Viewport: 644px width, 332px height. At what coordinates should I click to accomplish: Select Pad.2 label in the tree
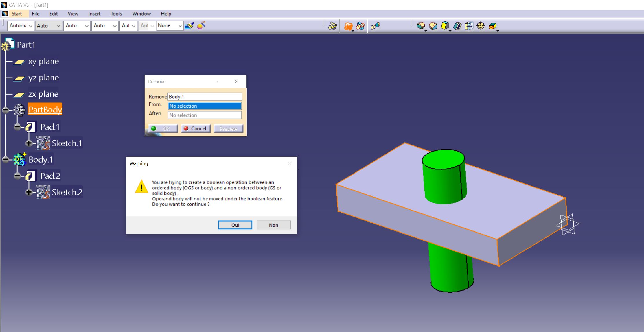pyautogui.click(x=50, y=176)
